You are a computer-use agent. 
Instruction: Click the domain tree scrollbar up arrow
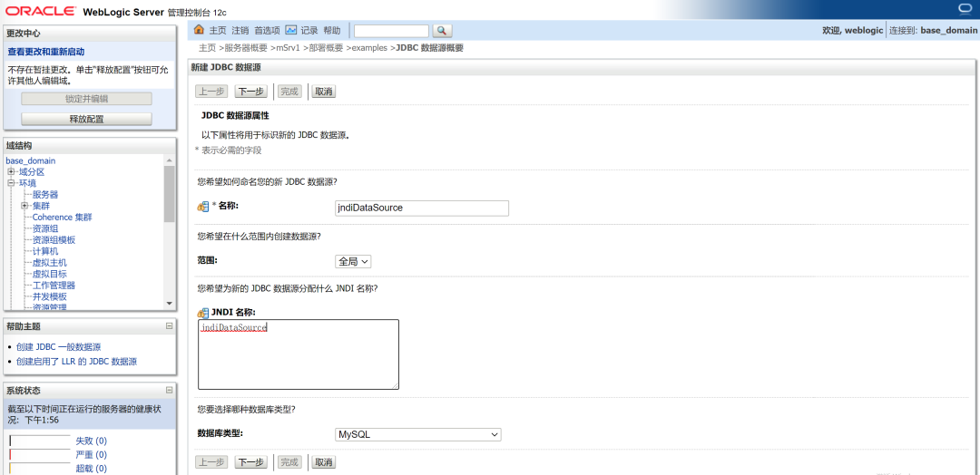169,160
